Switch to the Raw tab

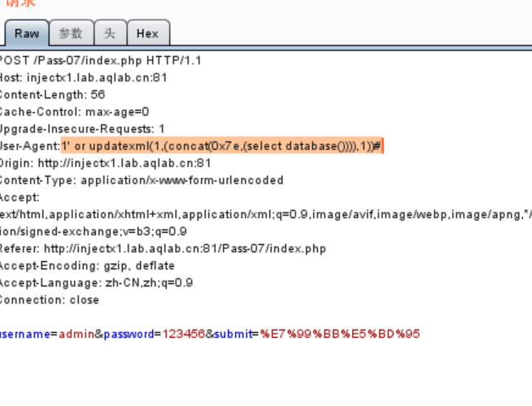[27, 33]
